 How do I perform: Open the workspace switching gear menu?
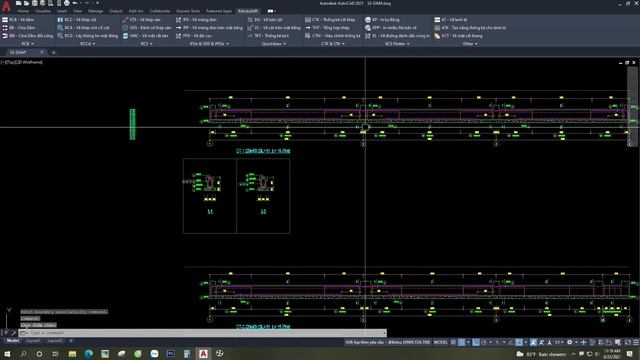[570, 342]
